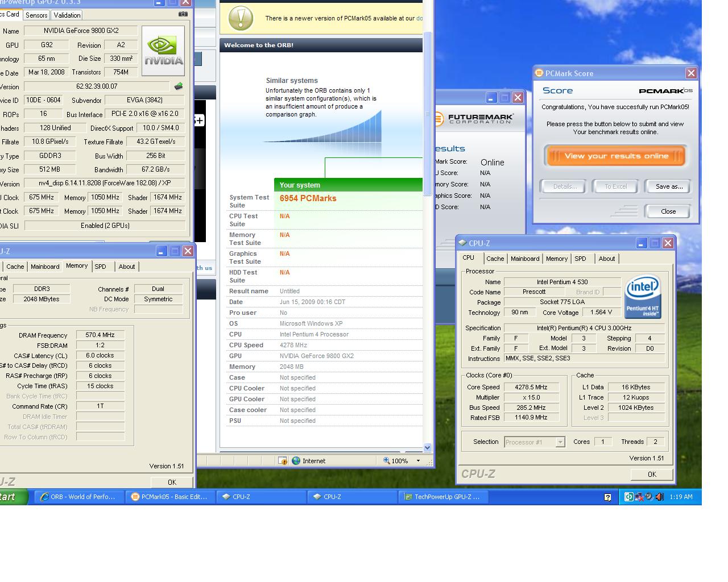
Task: Click the Rated FSB 1140.9 MHz value
Action: 531,418
